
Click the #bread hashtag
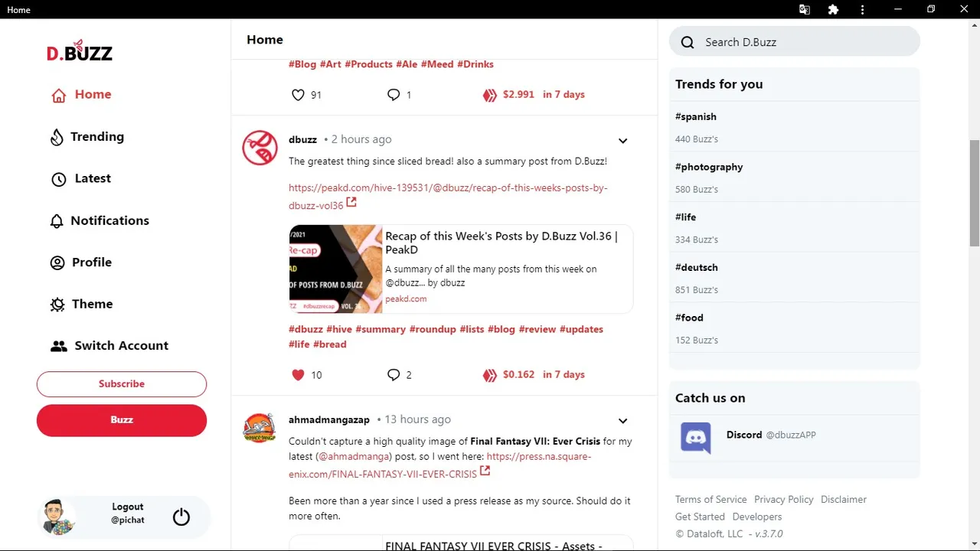coord(330,345)
